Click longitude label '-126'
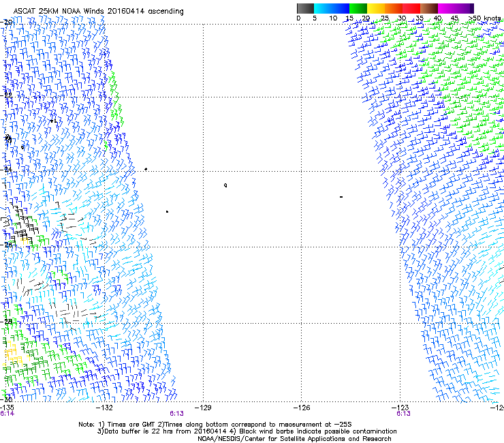Screen dimensions: 504x443 [302, 408]
